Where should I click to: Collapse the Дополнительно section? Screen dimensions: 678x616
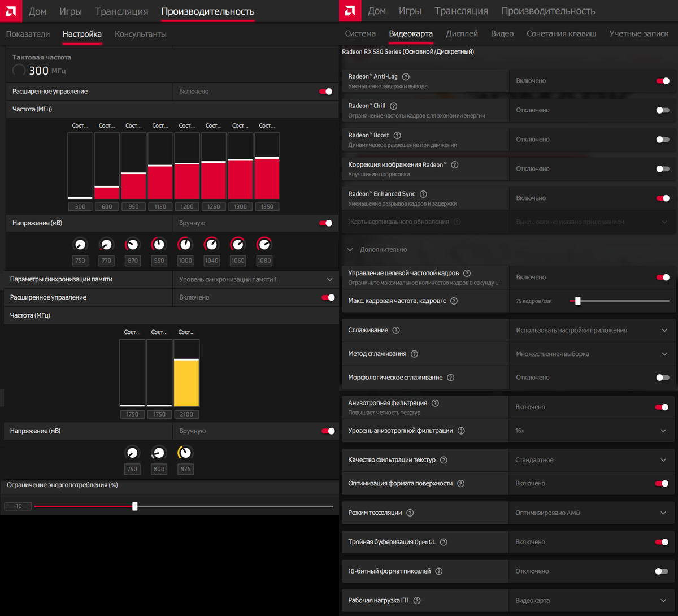(350, 249)
